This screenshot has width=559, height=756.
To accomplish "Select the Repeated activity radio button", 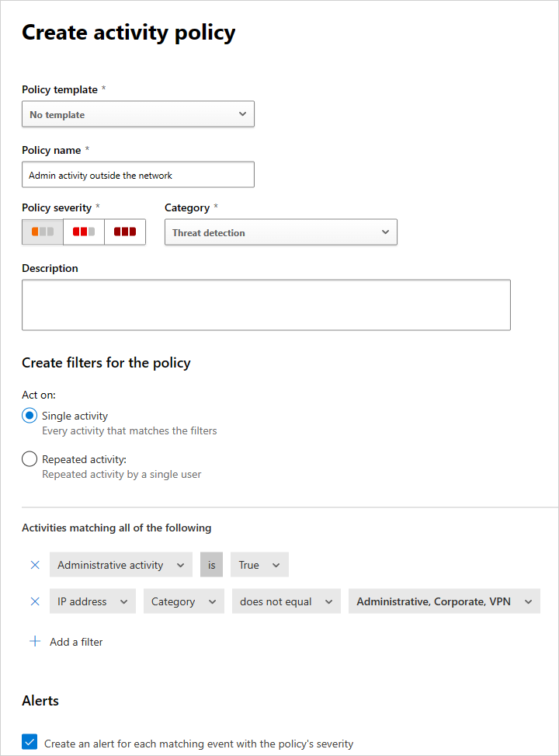I will (29, 458).
